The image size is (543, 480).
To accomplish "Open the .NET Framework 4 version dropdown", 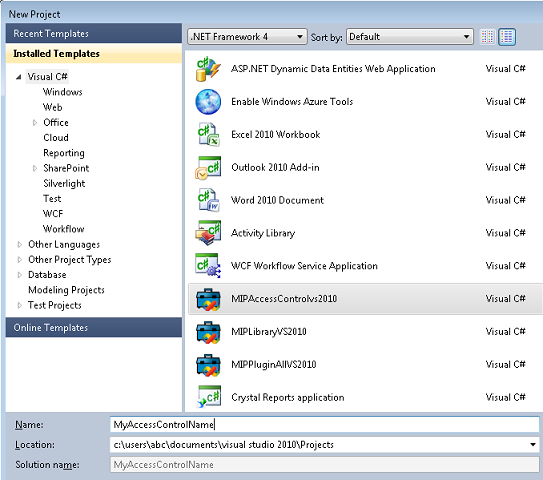I will coord(247,37).
